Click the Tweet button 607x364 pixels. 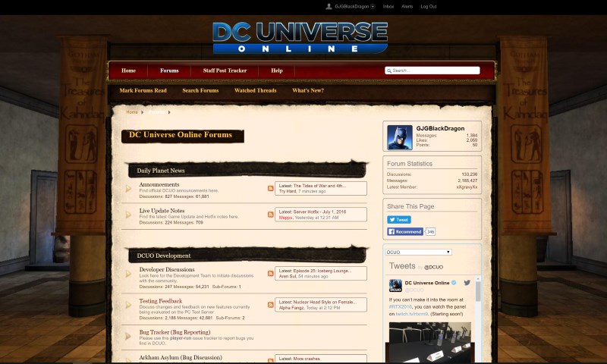coord(399,220)
